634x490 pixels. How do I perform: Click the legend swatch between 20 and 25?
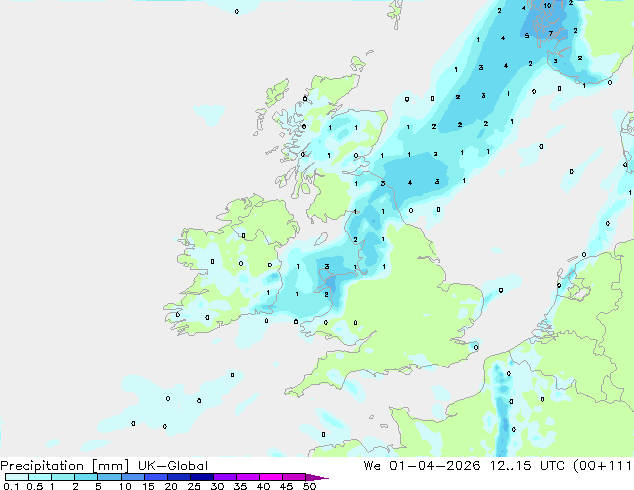[x=178, y=477]
